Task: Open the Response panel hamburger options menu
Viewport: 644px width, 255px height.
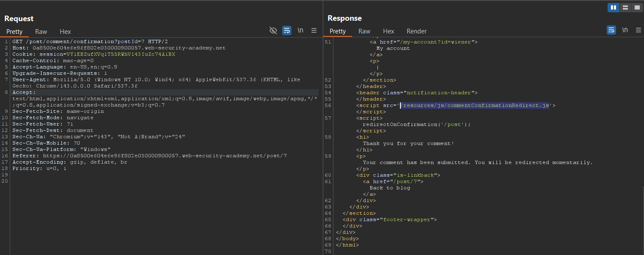Action: pyautogui.click(x=638, y=30)
